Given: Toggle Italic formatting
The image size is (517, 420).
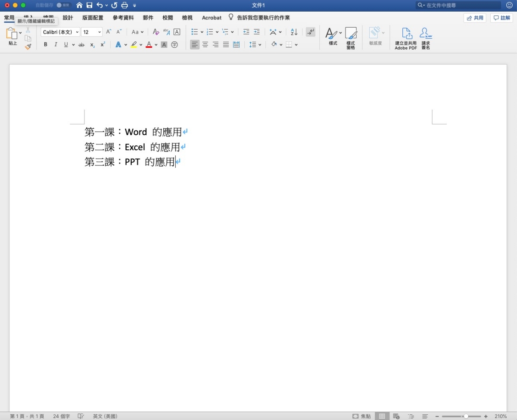Looking at the screenshot, I should (x=56, y=45).
